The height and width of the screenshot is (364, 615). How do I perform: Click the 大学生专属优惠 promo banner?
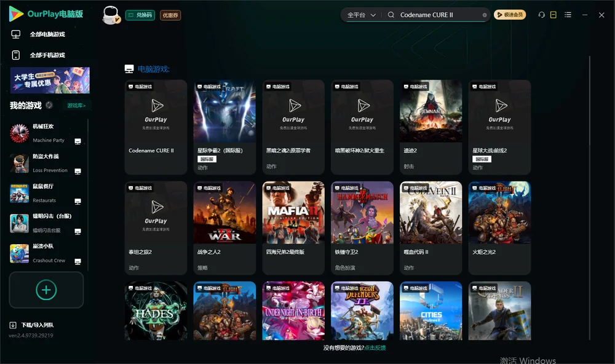click(50, 80)
